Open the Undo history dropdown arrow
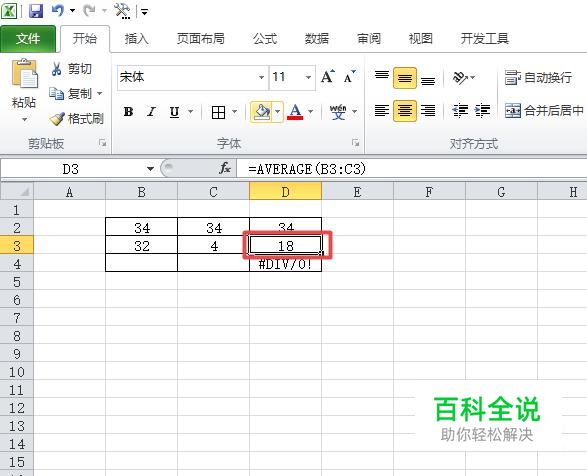587x476 pixels. point(72,10)
